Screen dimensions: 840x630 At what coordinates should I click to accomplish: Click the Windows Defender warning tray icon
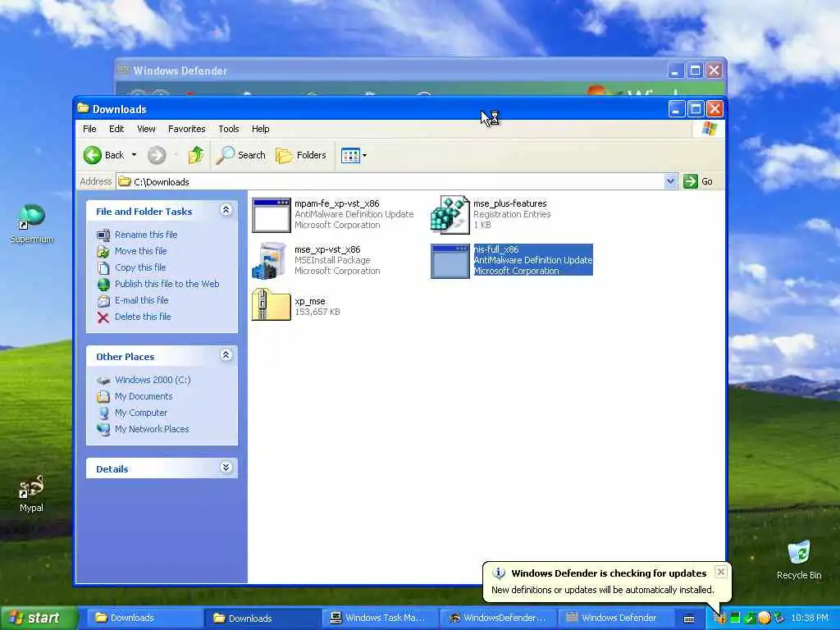(x=720, y=619)
